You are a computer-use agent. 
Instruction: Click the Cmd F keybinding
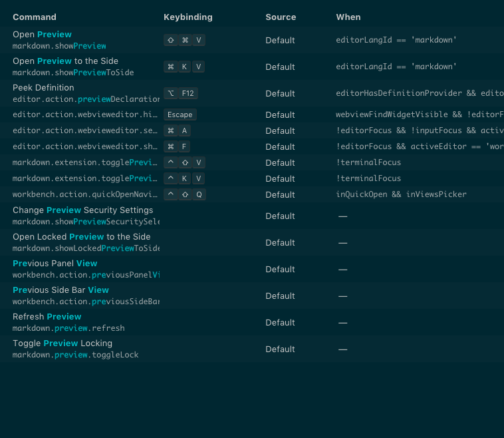(x=177, y=146)
